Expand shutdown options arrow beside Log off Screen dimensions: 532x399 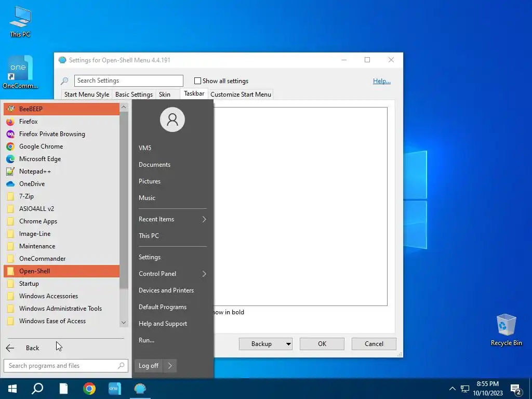[x=170, y=366]
